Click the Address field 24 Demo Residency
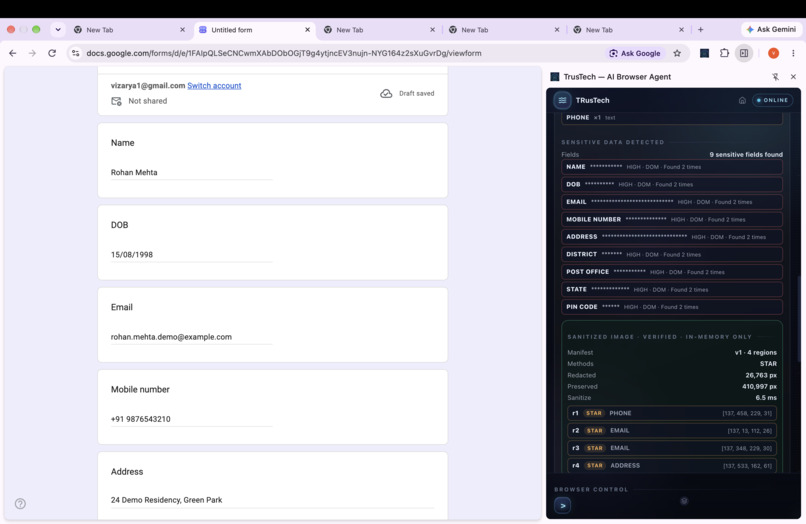The image size is (806, 524). coord(272,500)
